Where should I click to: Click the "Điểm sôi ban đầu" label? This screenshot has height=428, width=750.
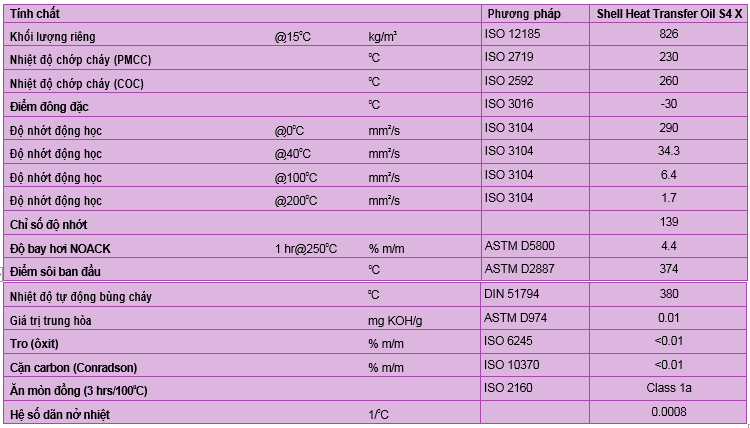point(56,271)
